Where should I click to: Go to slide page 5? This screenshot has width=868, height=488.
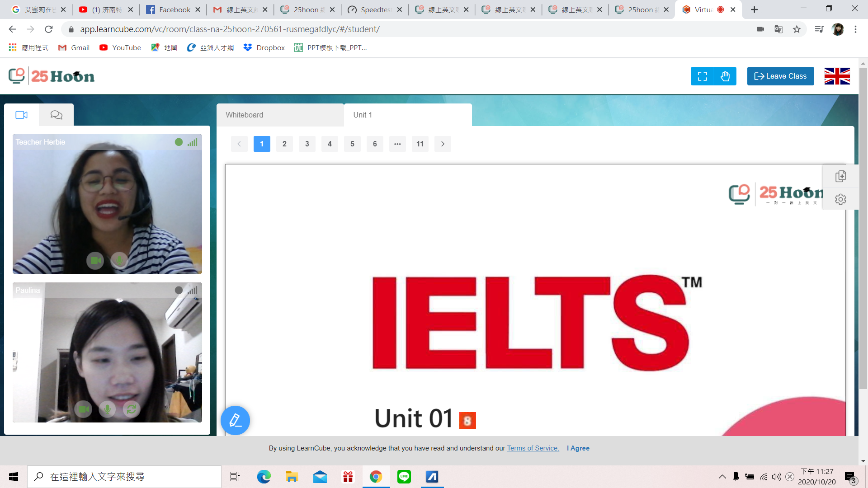352,144
